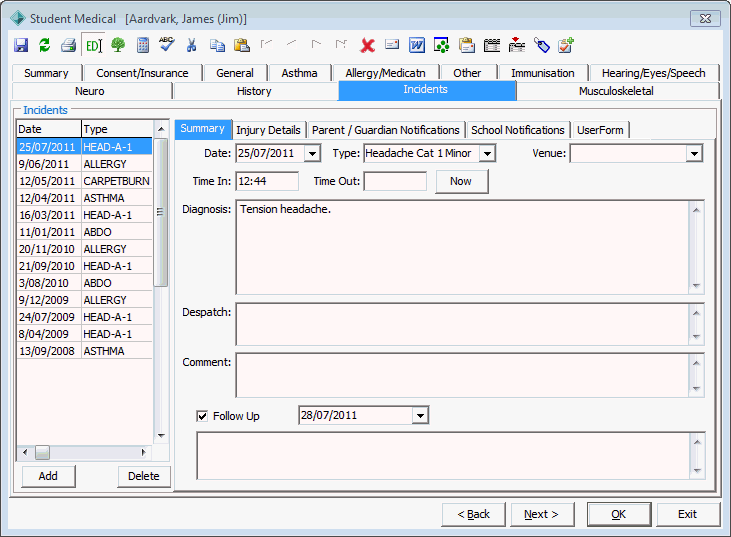Viewport: 731px width, 537px height.
Task: Open the Word document icon
Action: tap(417, 45)
